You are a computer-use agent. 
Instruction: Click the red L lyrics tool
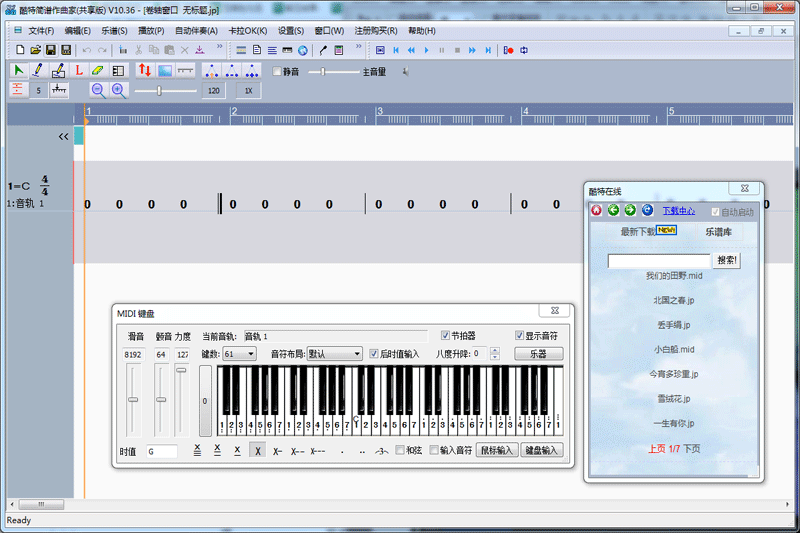[78, 71]
